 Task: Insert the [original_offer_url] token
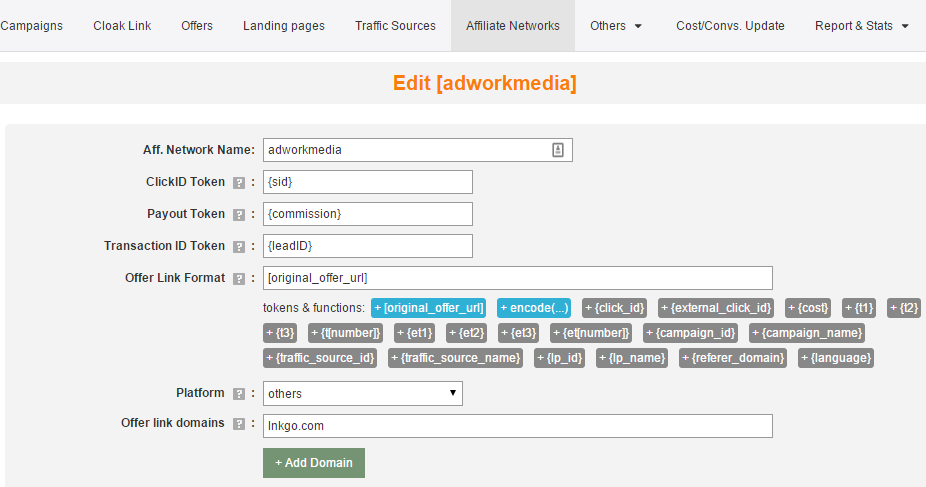click(429, 308)
